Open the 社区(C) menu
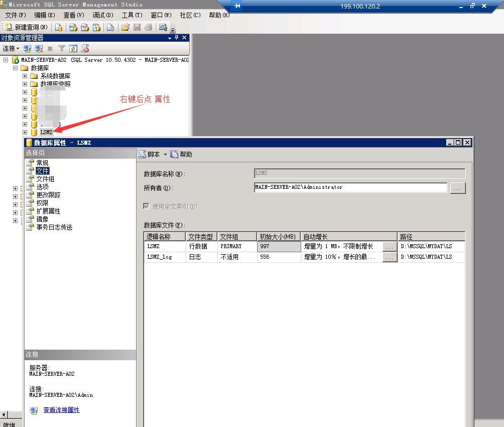The image size is (504, 427). pos(190,15)
